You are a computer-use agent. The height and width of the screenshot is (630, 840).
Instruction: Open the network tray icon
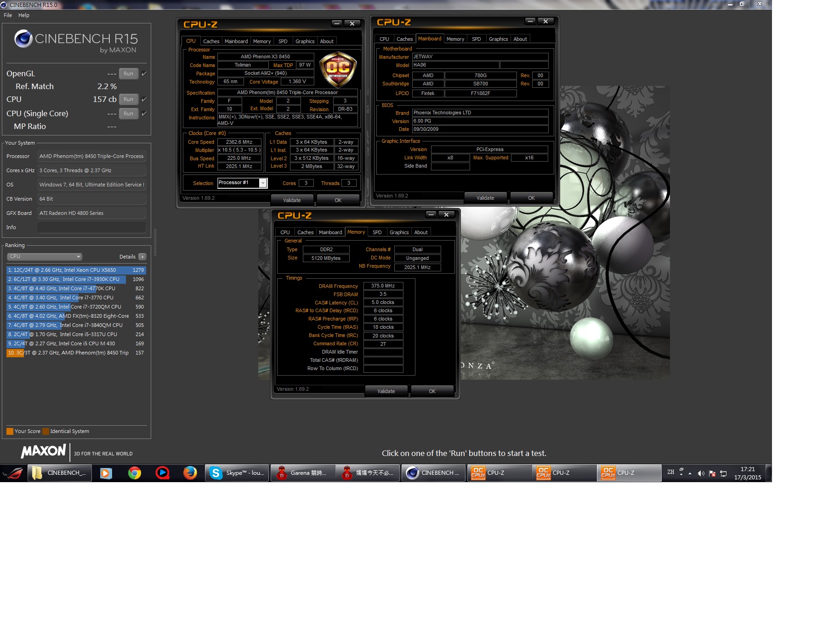tap(723, 473)
